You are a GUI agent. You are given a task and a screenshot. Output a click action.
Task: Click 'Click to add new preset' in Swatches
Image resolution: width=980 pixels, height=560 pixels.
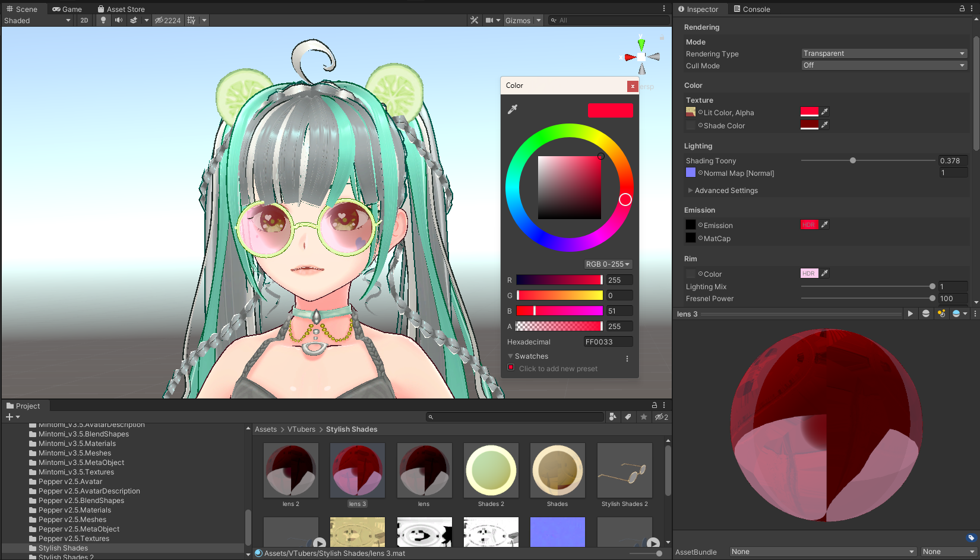[558, 368]
